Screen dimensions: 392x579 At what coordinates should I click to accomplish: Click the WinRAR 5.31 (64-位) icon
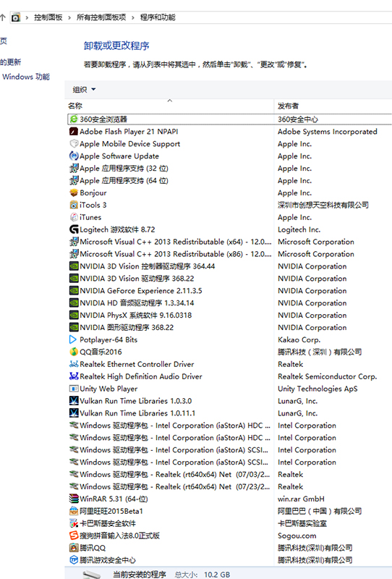(x=74, y=499)
